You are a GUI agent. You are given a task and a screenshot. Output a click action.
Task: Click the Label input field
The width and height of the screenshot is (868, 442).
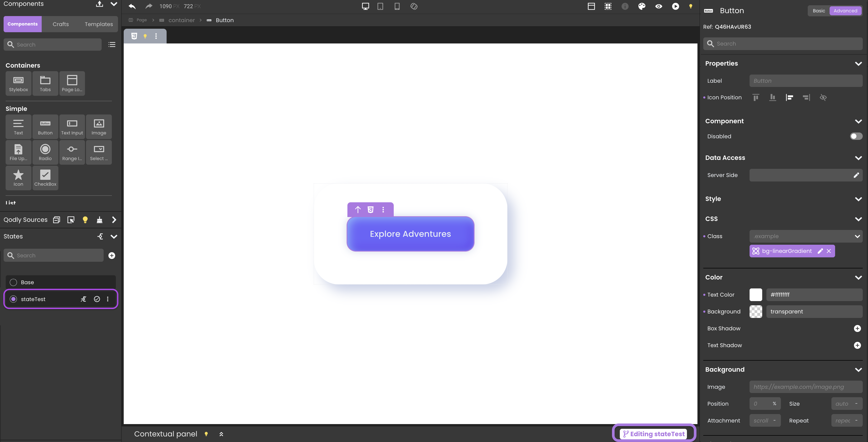(806, 81)
